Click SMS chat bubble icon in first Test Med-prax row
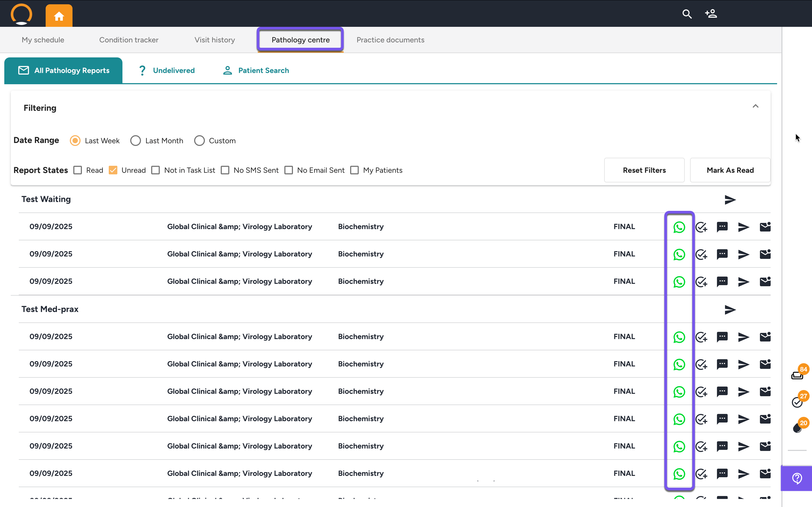The image size is (812, 507). pos(722,337)
